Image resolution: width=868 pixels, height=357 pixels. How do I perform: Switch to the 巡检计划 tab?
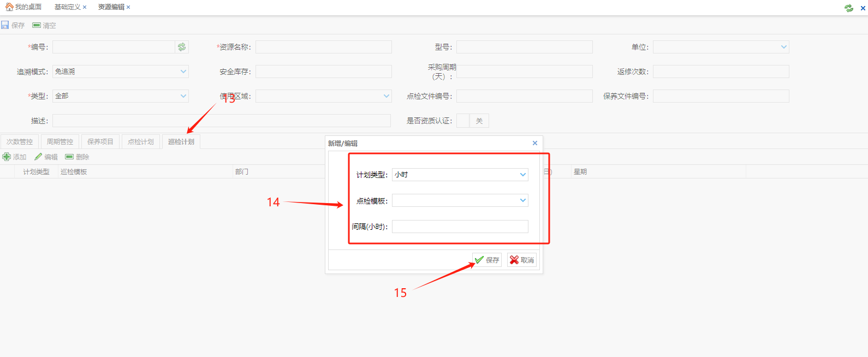181,141
